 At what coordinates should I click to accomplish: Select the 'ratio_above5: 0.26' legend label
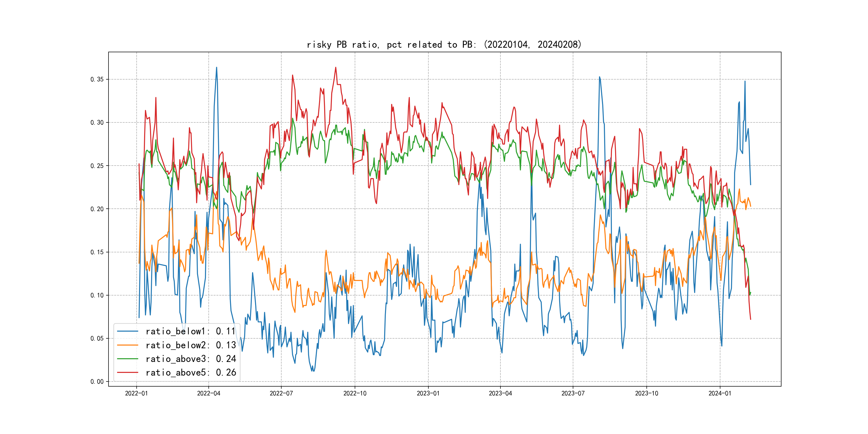(x=190, y=372)
